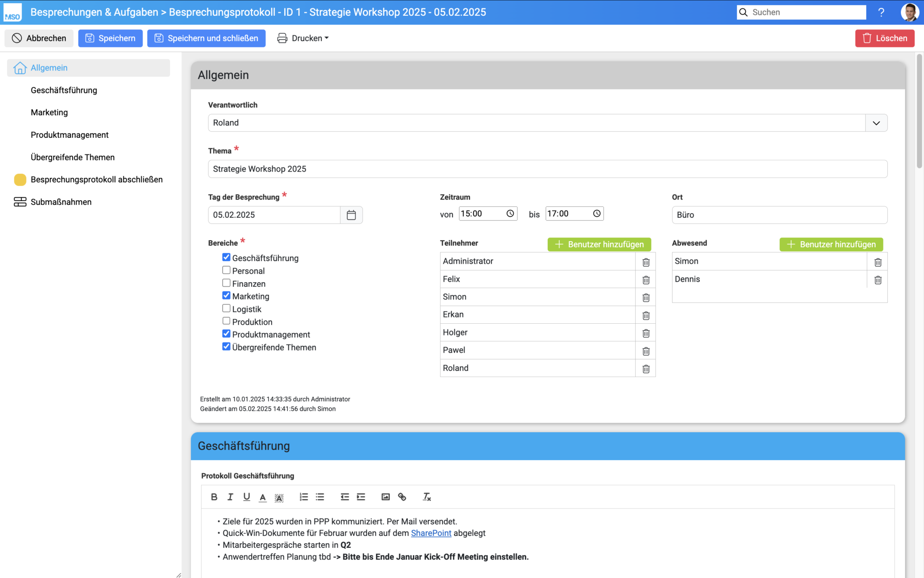The height and width of the screenshot is (578, 924).
Task: Click the Thema input field
Action: pos(548,169)
